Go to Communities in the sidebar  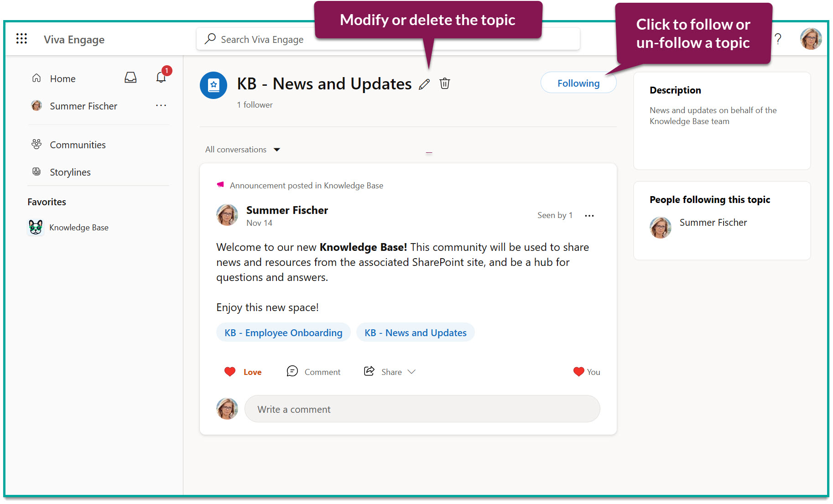tap(77, 145)
